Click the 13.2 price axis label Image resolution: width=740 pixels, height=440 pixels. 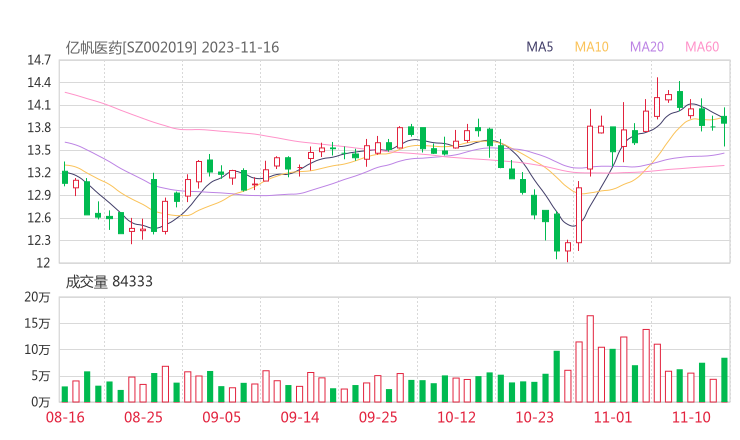[39, 173]
